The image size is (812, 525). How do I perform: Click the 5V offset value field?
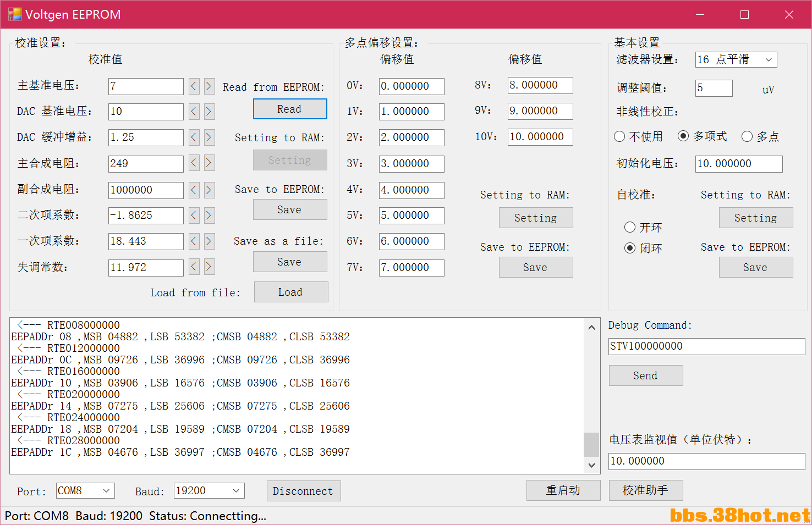[x=412, y=215]
